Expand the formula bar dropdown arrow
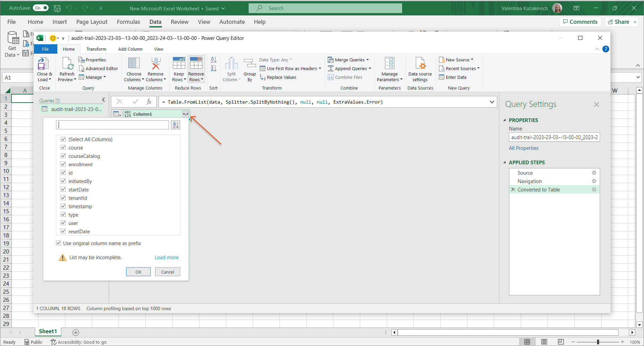The height and width of the screenshot is (346, 644). 492,102
